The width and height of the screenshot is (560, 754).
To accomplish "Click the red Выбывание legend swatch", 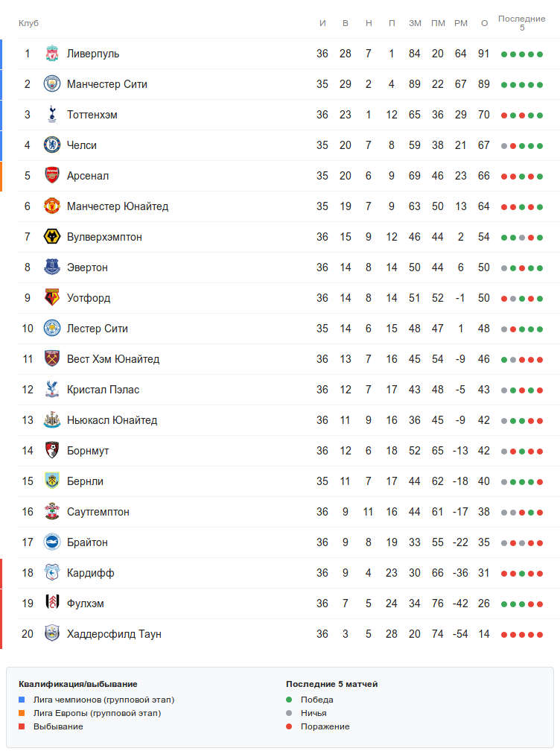I will click(22, 726).
